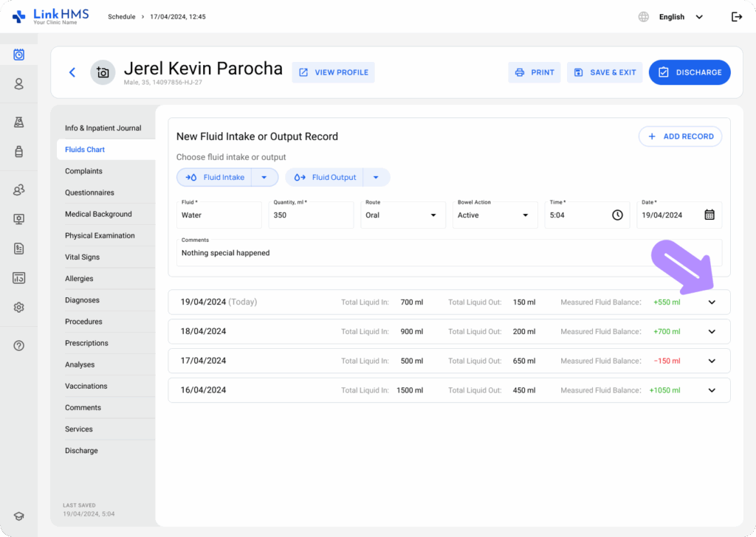Click the laboratory flask icon in the sidebar

(19, 122)
